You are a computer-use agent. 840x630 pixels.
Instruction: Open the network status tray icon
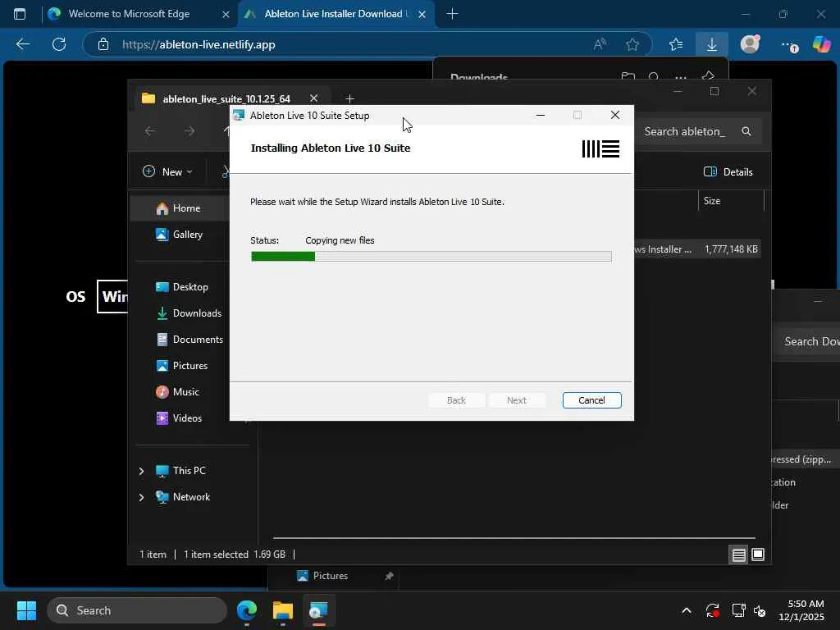pos(738,610)
